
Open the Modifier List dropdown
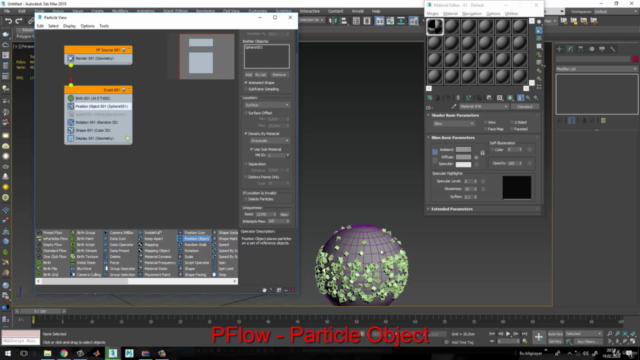pyautogui.click(x=596, y=69)
